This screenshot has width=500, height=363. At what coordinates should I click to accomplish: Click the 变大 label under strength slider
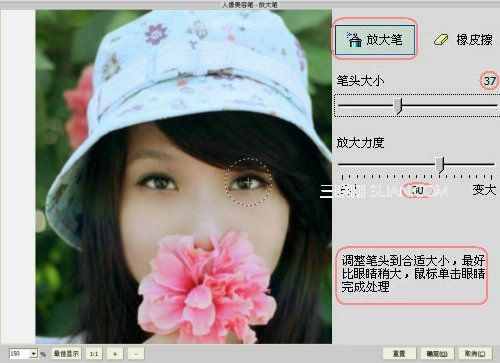pos(484,190)
